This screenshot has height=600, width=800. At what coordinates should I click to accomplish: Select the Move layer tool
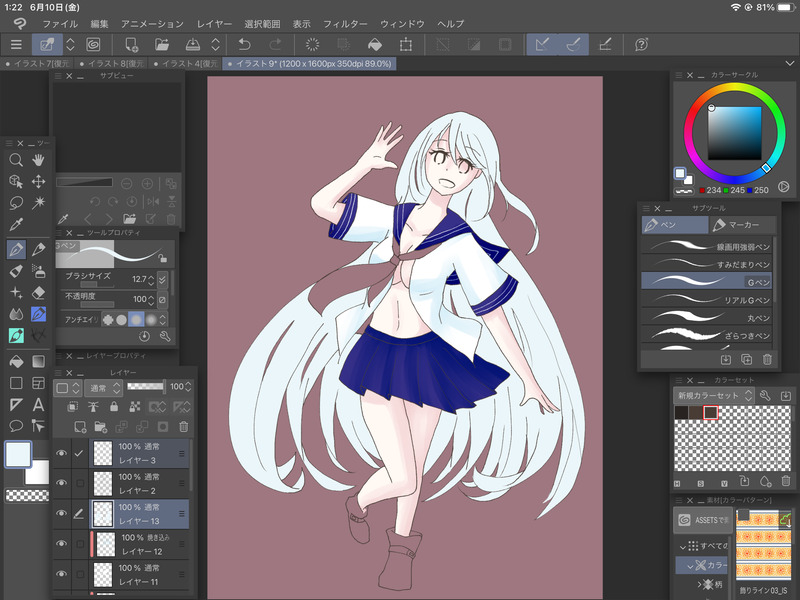tap(38, 182)
